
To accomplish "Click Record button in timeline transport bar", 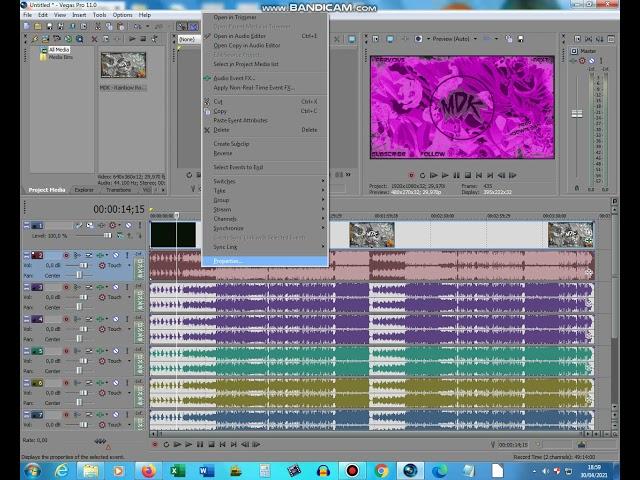I will tap(155, 444).
